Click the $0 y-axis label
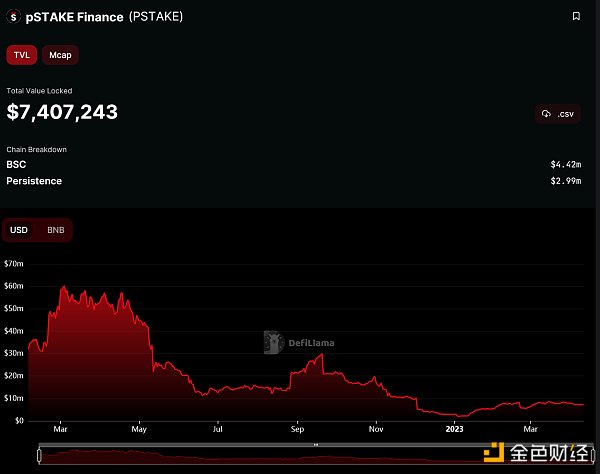 pyautogui.click(x=19, y=421)
